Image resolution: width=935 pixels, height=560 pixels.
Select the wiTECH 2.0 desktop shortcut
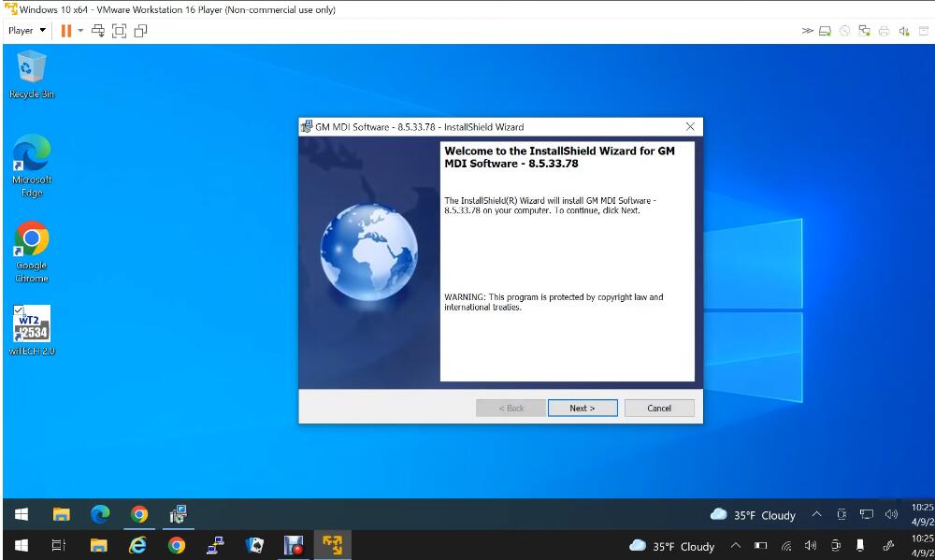click(x=32, y=330)
